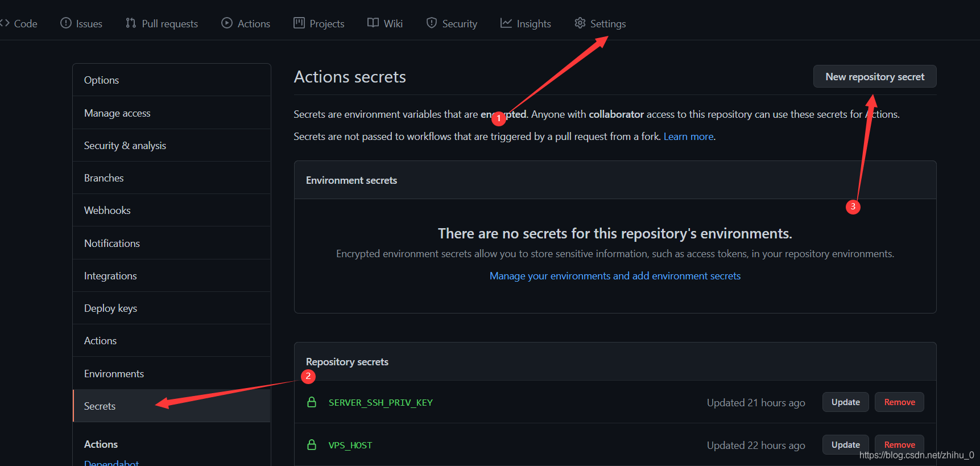Click the Insights graph icon
Screen dimensions: 980x466
point(506,23)
